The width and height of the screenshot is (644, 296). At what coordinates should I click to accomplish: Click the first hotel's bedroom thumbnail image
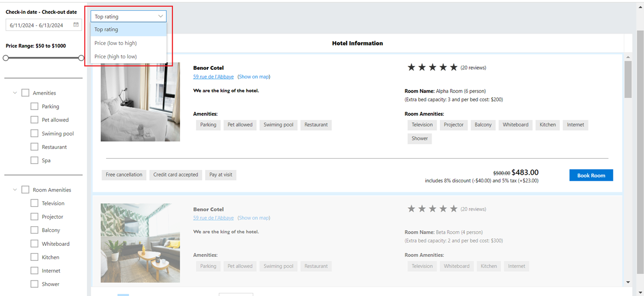140,102
